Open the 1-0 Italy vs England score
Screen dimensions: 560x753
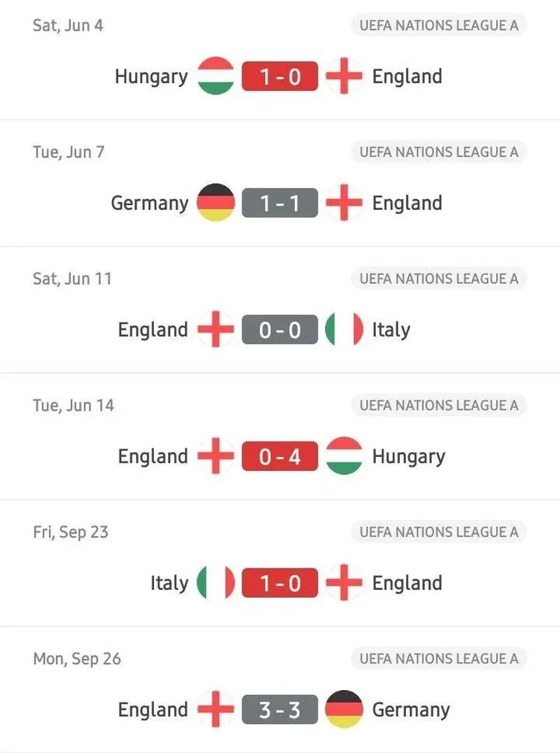280,584
